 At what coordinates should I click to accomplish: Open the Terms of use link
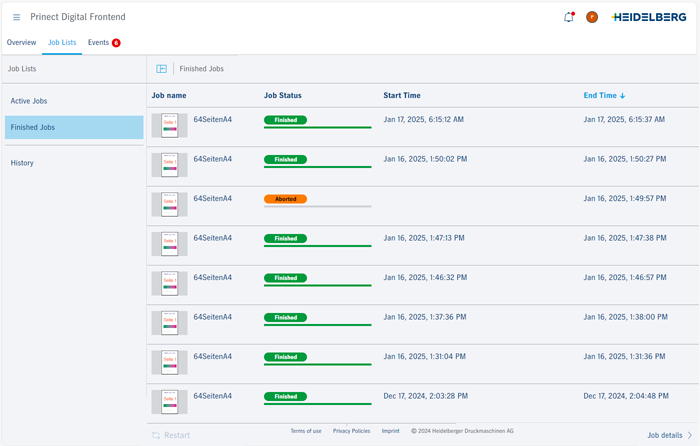click(306, 431)
